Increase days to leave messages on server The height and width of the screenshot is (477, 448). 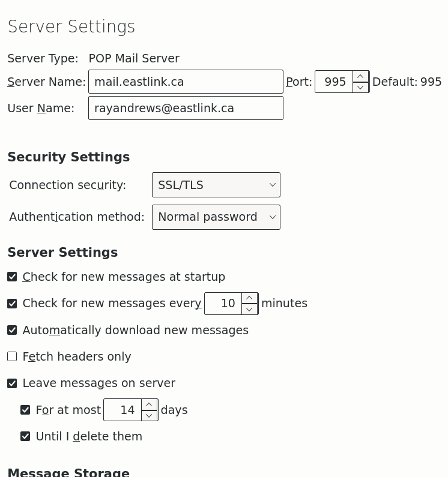click(149, 404)
